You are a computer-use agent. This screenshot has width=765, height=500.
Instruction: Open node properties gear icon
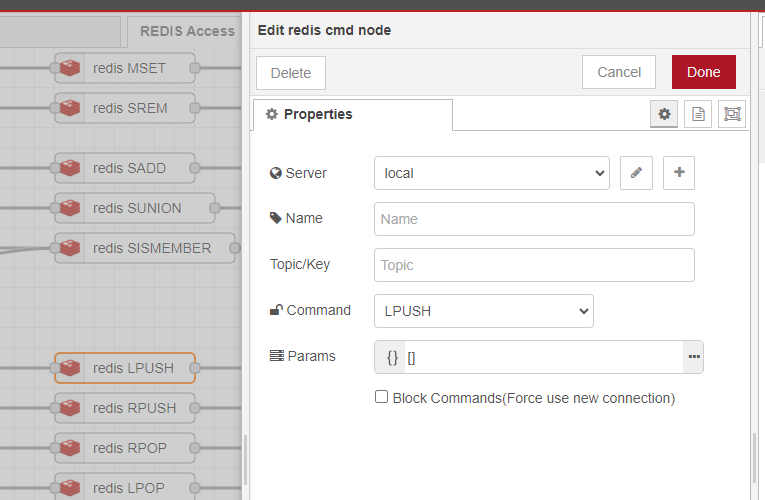click(664, 114)
